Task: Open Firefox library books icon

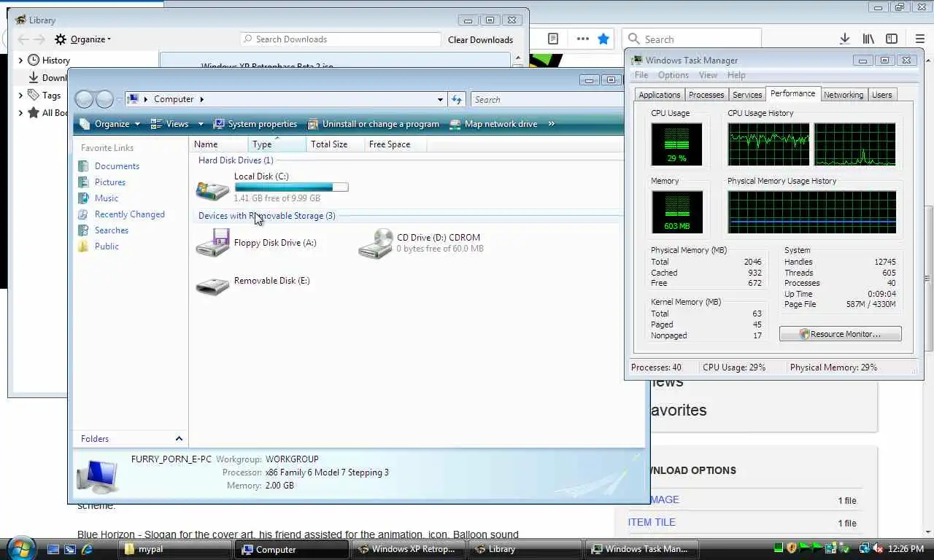Action: click(868, 39)
